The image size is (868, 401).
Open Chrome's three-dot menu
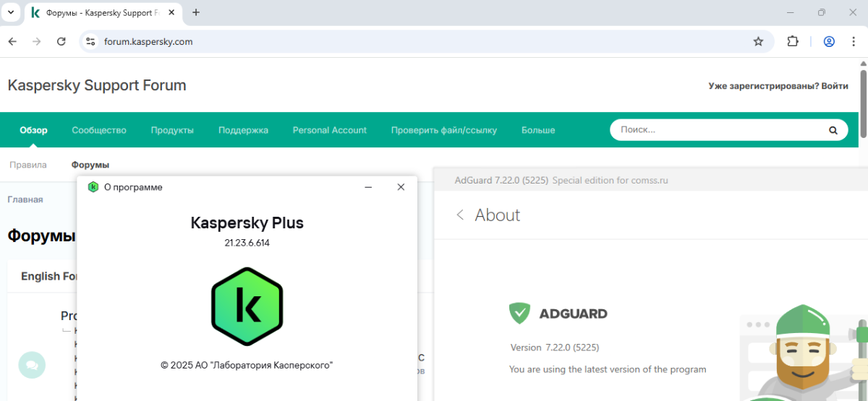point(854,41)
